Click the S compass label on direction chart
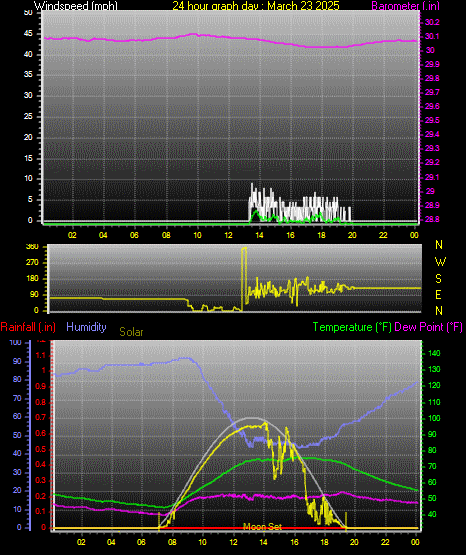 coord(438,279)
